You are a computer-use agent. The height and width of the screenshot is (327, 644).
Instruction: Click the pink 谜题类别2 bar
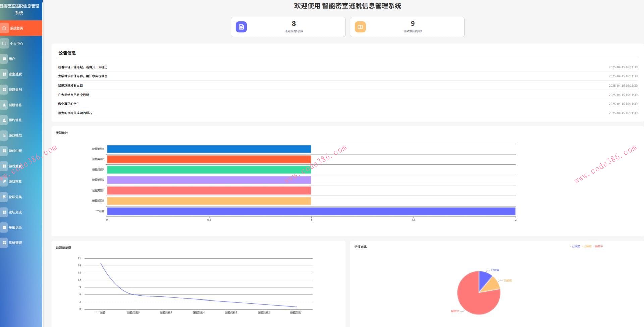tap(209, 190)
